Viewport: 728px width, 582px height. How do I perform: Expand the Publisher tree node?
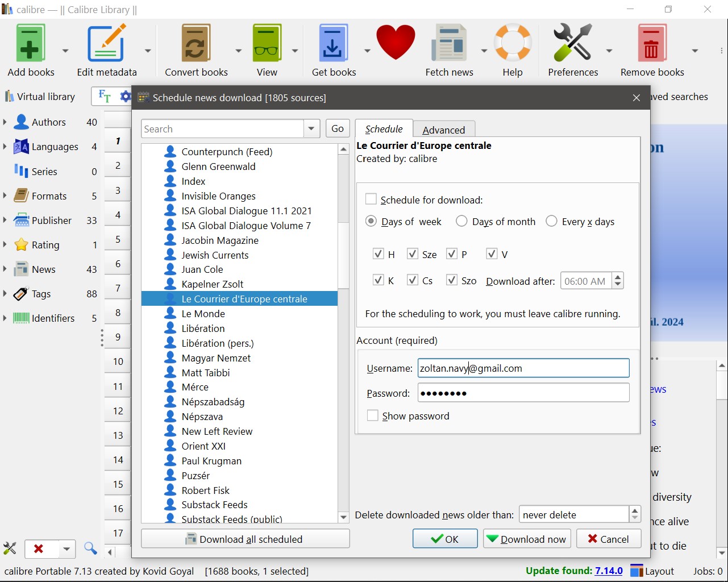click(x=5, y=221)
